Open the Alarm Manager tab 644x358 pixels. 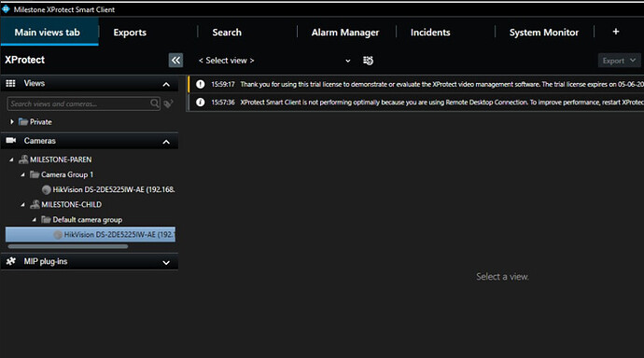point(345,33)
